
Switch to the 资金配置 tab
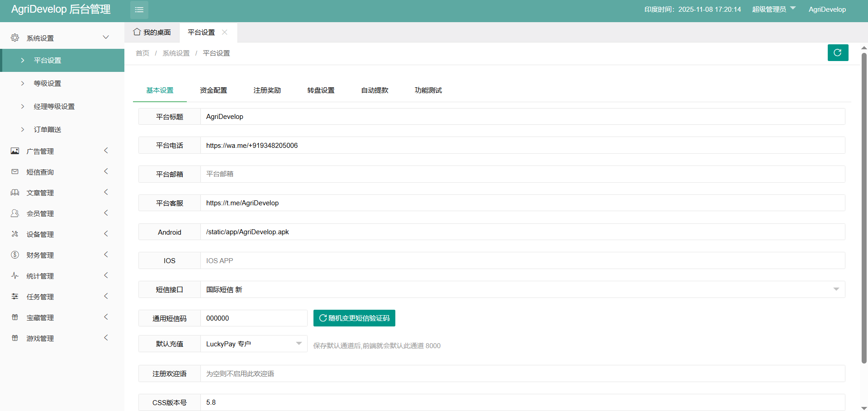click(213, 90)
